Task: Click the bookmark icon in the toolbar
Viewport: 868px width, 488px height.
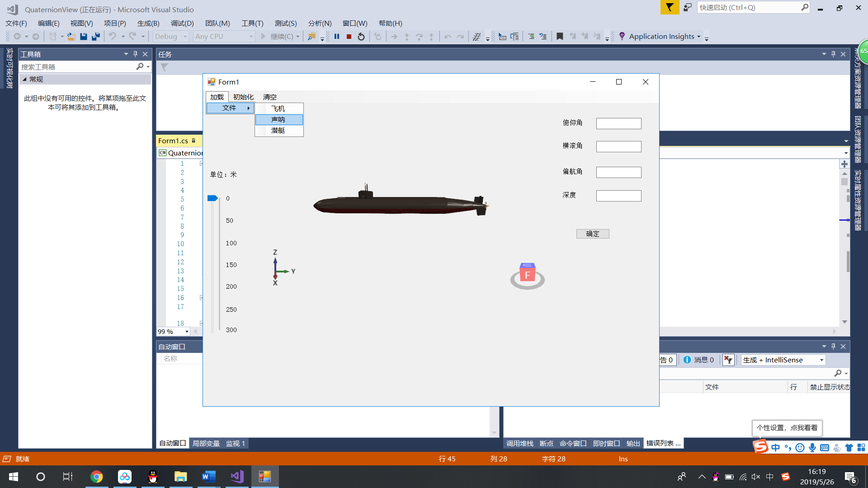Action: tap(560, 37)
